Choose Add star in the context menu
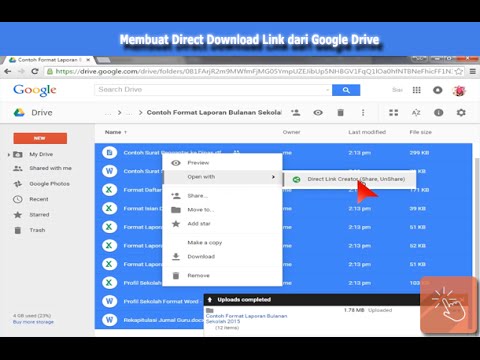 (x=222, y=224)
